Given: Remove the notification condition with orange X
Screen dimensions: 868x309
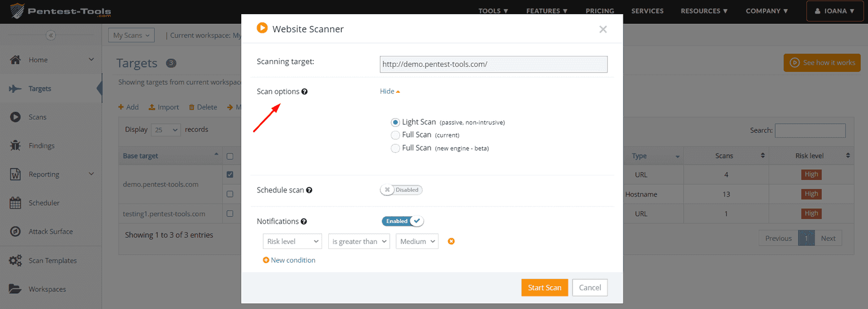Looking at the screenshot, I should [x=451, y=242].
